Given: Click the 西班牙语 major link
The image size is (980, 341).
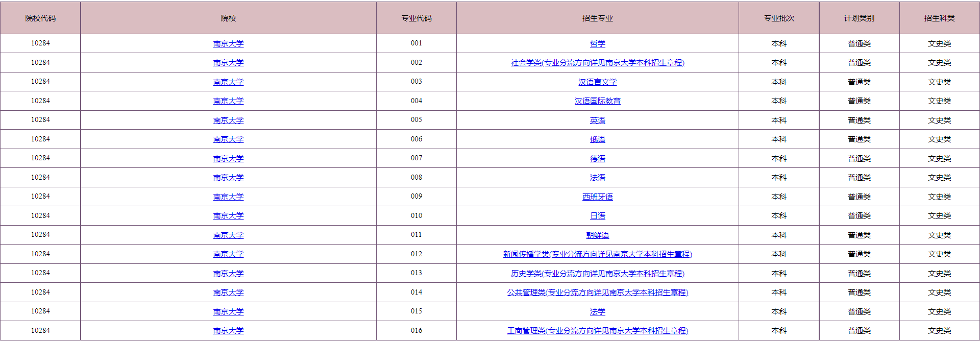Looking at the screenshot, I should tap(597, 197).
